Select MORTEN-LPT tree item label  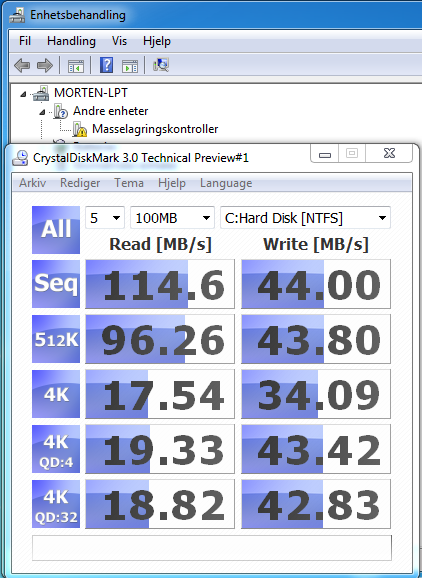91,93
